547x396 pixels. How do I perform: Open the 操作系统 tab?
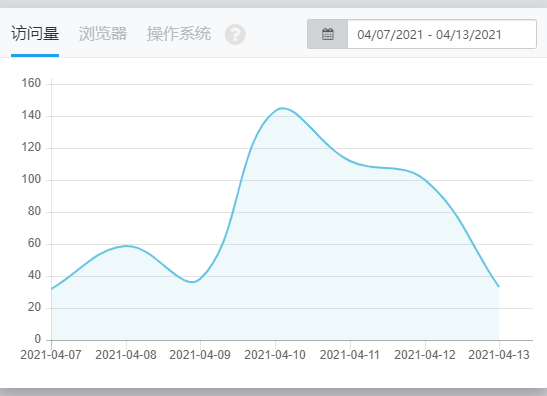(179, 34)
